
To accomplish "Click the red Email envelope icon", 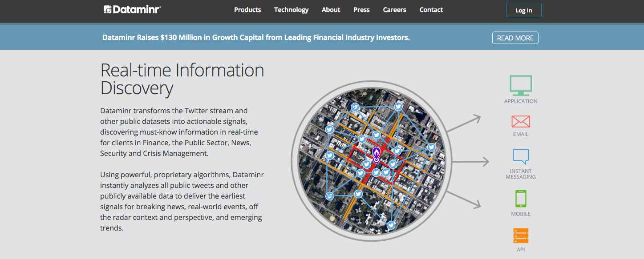I will (521, 121).
